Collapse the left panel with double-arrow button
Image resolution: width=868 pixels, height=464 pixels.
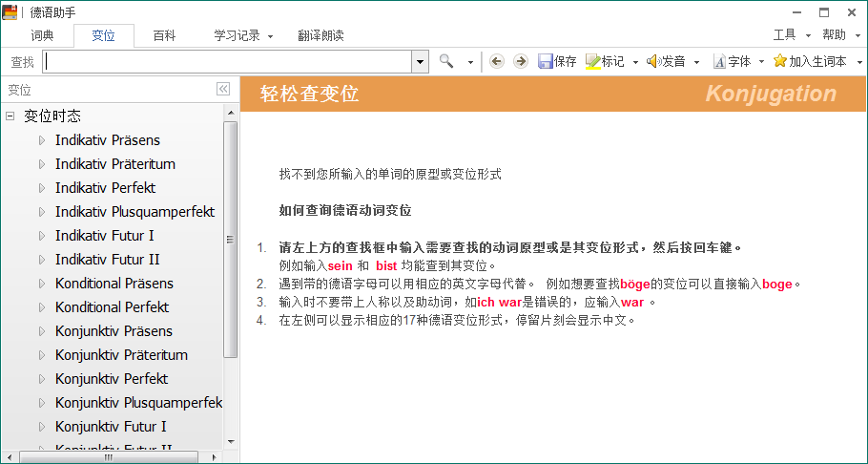[223, 89]
